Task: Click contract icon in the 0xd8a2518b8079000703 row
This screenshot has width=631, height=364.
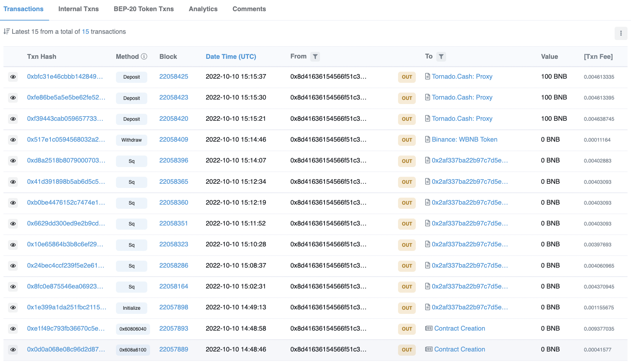Action: pyautogui.click(x=428, y=160)
